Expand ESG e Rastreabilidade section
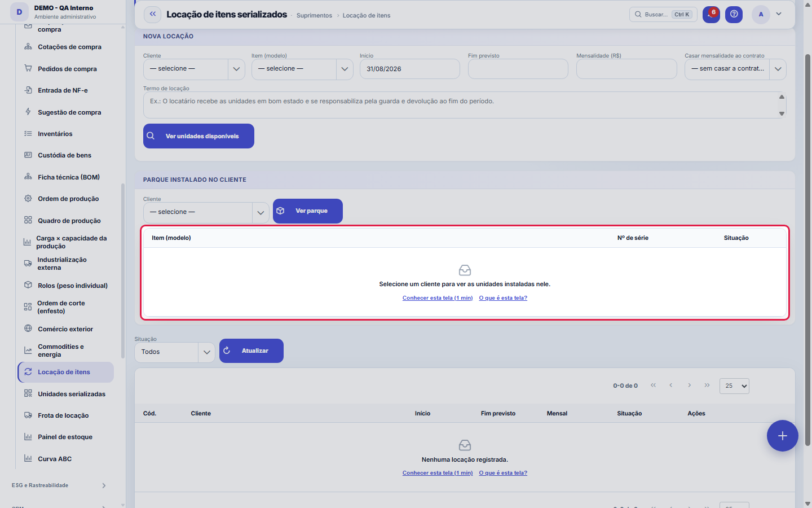Screen dimensions: 812x508 coord(59,485)
